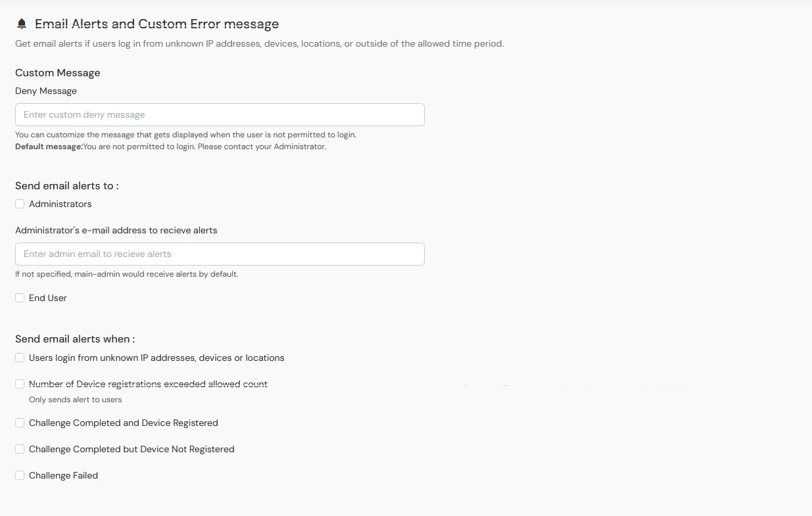Screen dimensions: 812x516
Task: Enable Challenge Completed and Device Registered alerts
Action: (x=20, y=423)
